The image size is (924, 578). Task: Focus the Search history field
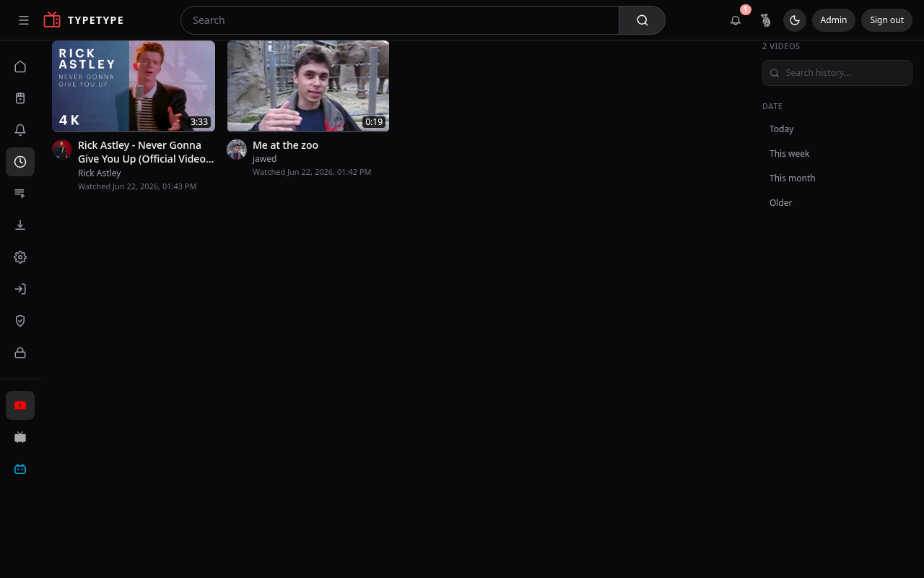(x=837, y=73)
